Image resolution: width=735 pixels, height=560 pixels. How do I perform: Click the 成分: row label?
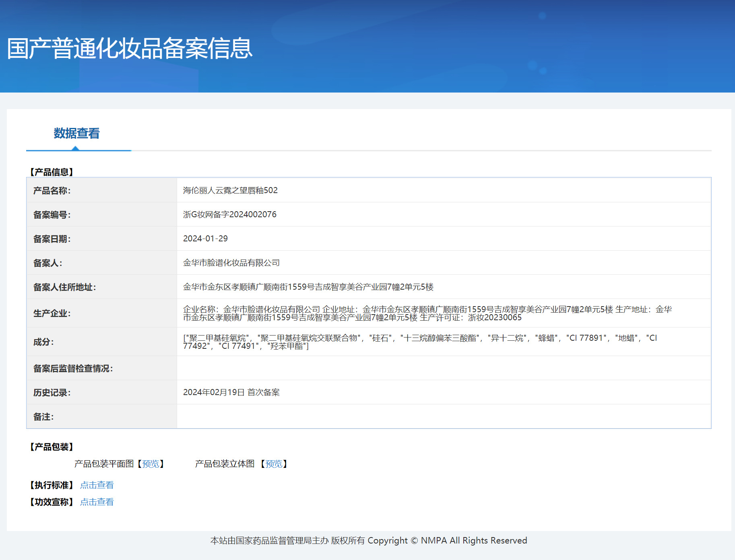43,342
